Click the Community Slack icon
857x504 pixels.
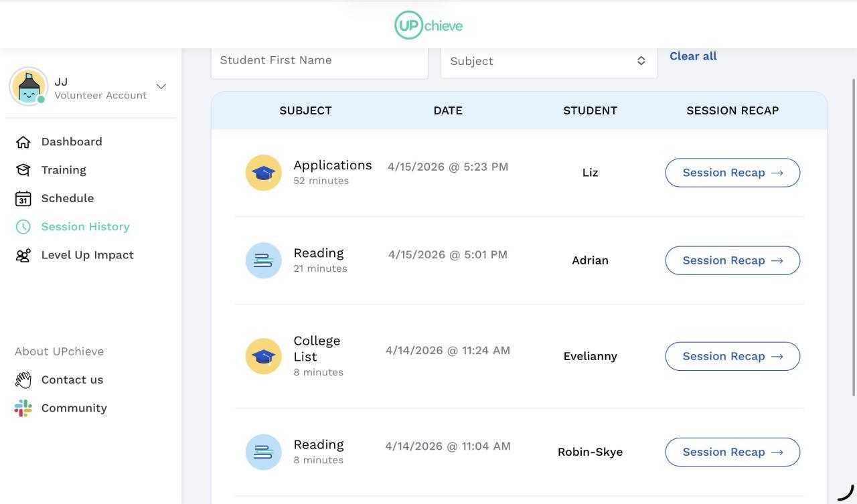23,408
